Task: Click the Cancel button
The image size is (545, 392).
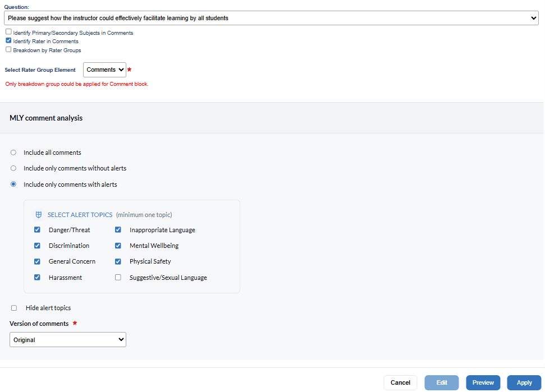Action: [400, 382]
